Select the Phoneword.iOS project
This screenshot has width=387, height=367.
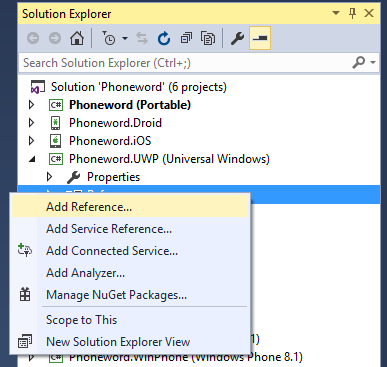[x=110, y=141]
